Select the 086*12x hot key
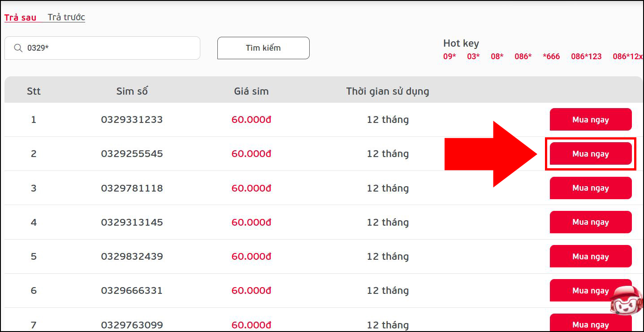 click(x=628, y=57)
